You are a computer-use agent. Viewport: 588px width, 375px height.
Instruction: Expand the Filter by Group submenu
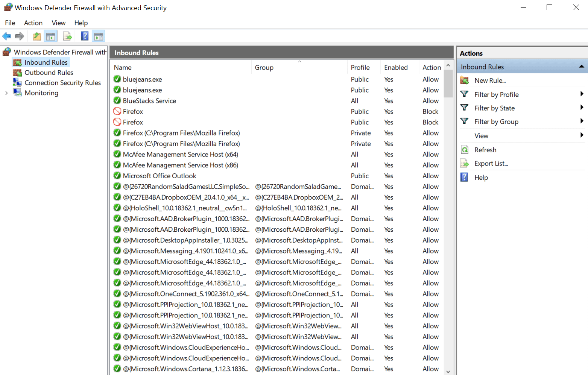tap(582, 121)
